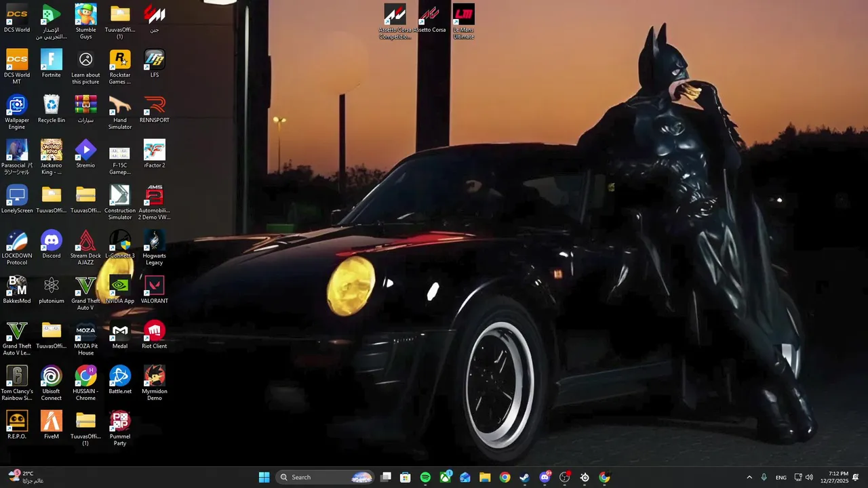
Task: Open the weather widget showing 21°C
Action: click(x=26, y=477)
